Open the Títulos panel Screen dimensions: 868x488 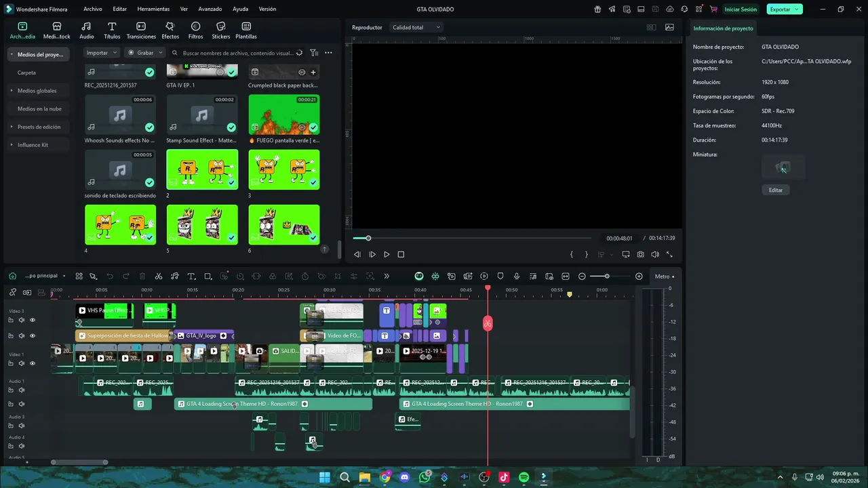click(x=112, y=30)
